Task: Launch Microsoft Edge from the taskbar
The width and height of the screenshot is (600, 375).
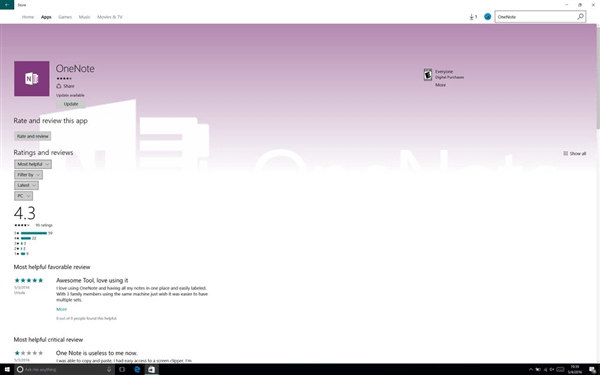Action: tap(137, 369)
